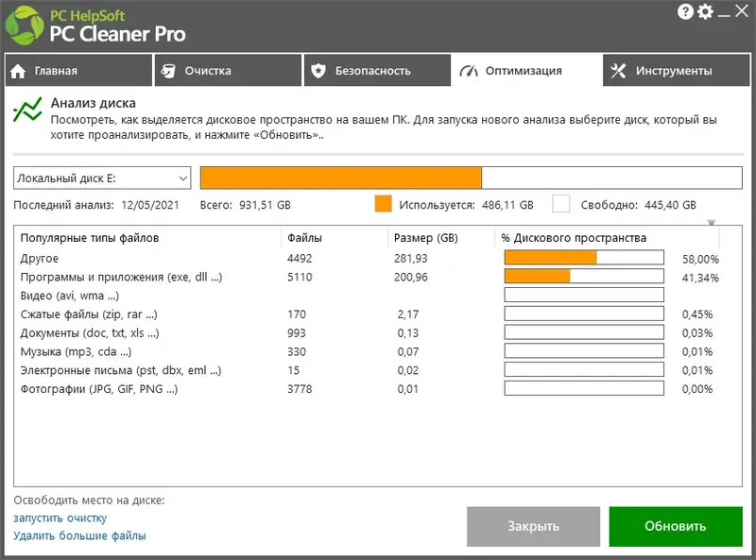Viewport: 756px width, 560px height.
Task: Click the 281,93 size value
Action: (x=411, y=259)
